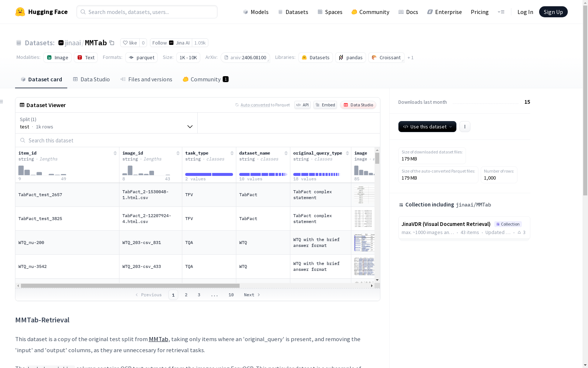Viewport: 588px width, 368px height.
Task: Copy dataset name with the copy icon
Action: 112,43
